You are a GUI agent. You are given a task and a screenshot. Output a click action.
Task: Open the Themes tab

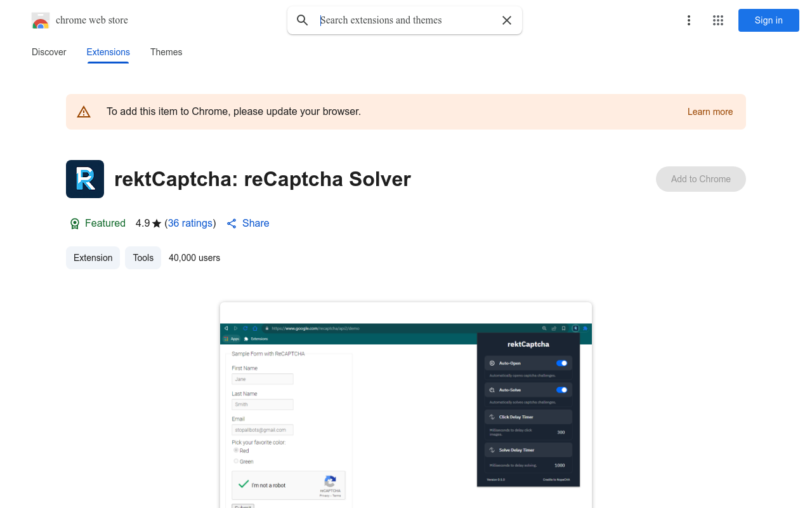point(166,52)
